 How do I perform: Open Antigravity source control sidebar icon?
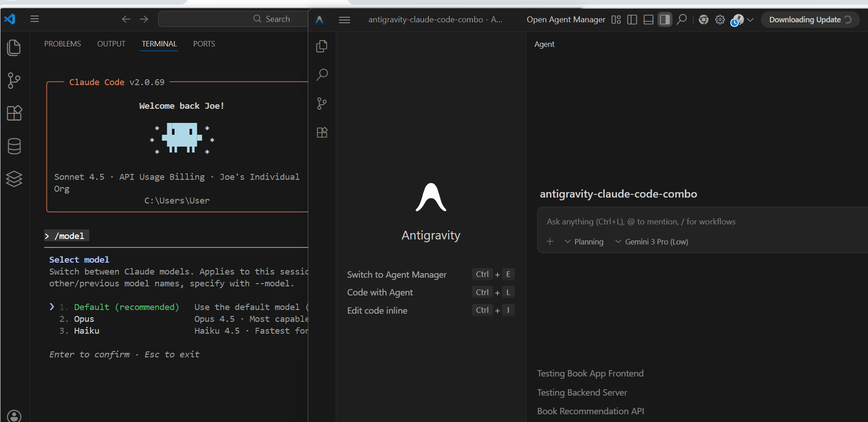[x=322, y=103]
